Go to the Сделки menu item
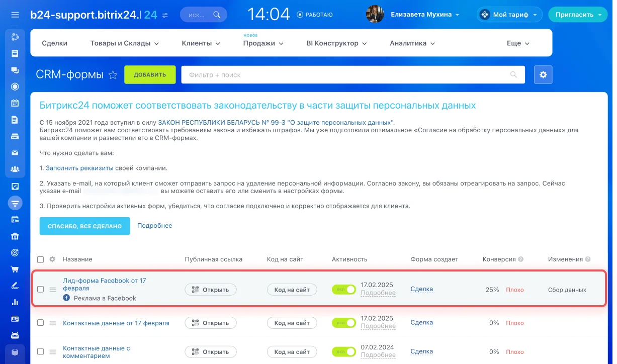This screenshot has height=364, width=617. coord(54,43)
